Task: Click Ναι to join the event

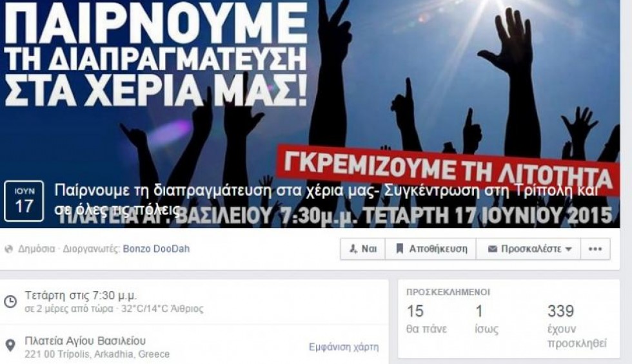Action: [x=362, y=249]
